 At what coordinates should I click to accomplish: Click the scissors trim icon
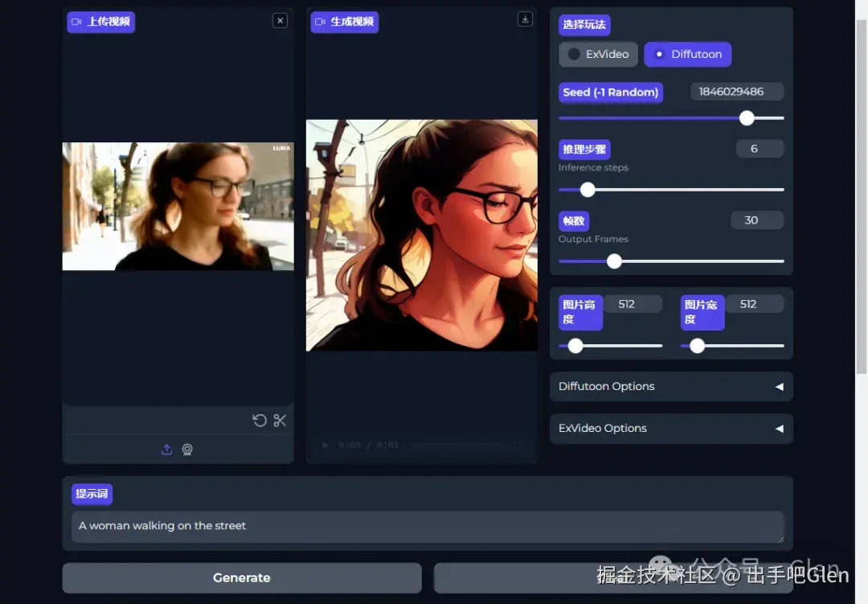coord(280,421)
